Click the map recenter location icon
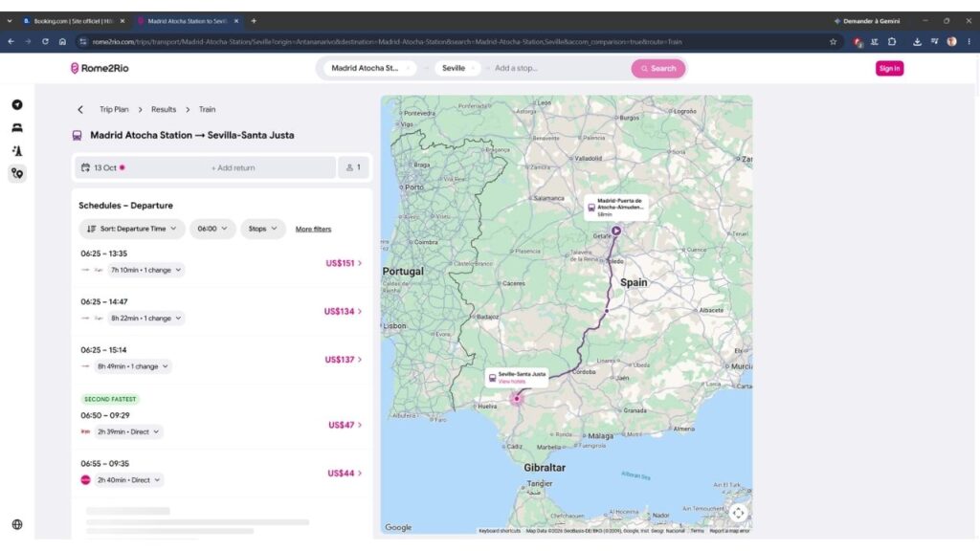980x551 pixels. coord(738,513)
